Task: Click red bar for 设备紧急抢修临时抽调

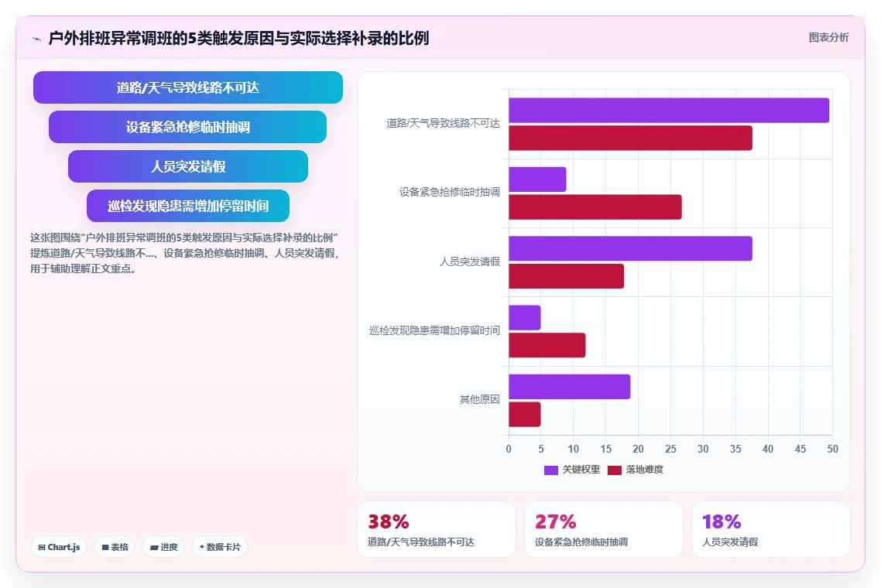Action: [595, 207]
